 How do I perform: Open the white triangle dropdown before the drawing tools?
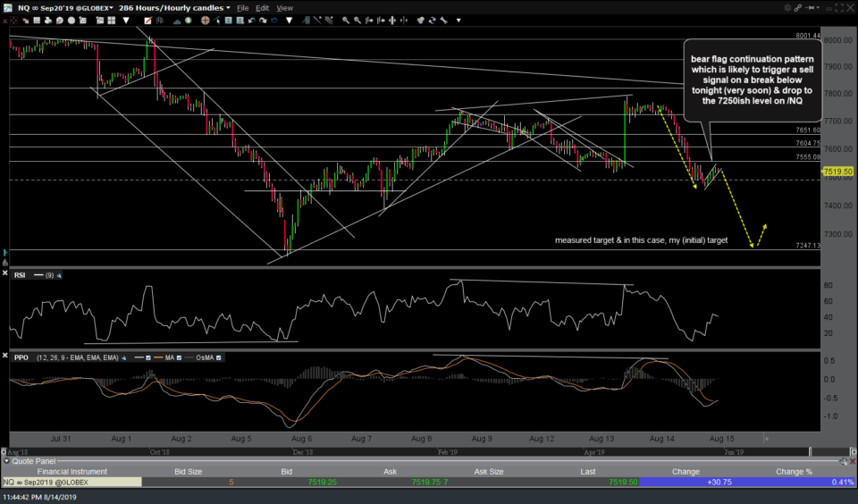[289, 21]
